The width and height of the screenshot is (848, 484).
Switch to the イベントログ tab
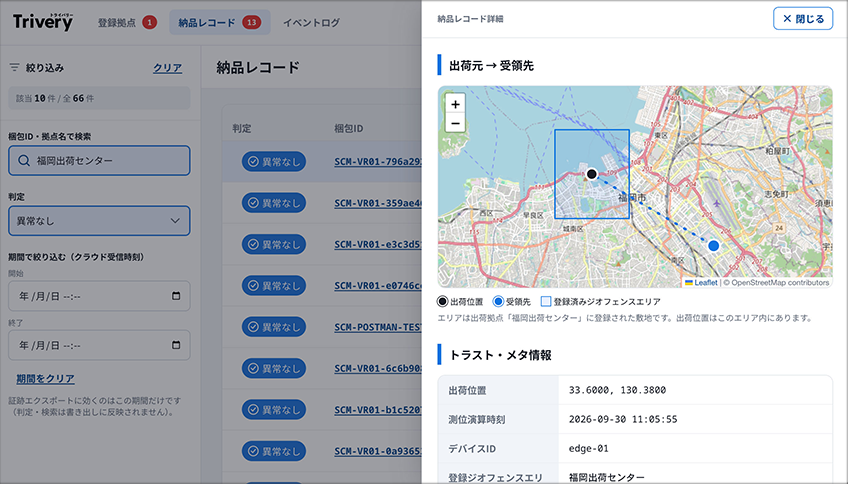tap(311, 23)
